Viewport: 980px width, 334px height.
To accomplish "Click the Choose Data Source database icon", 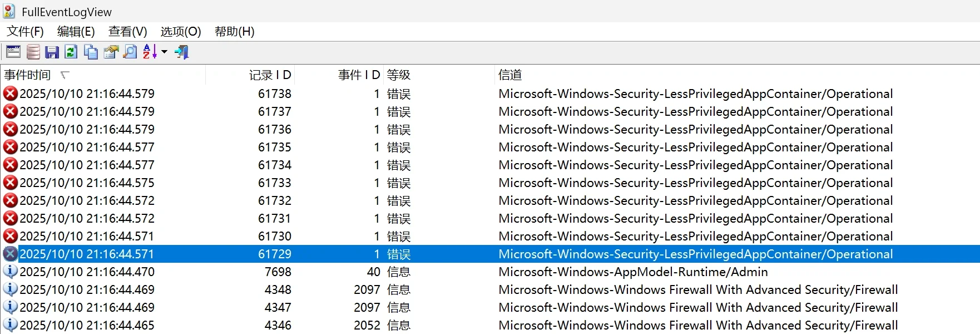I will pyautogui.click(x=33, y=52).
